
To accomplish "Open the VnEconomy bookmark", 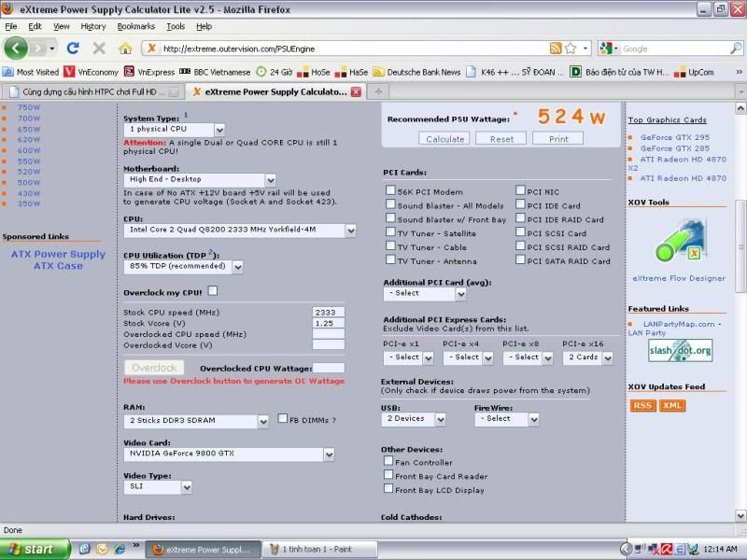I will 91,72.
